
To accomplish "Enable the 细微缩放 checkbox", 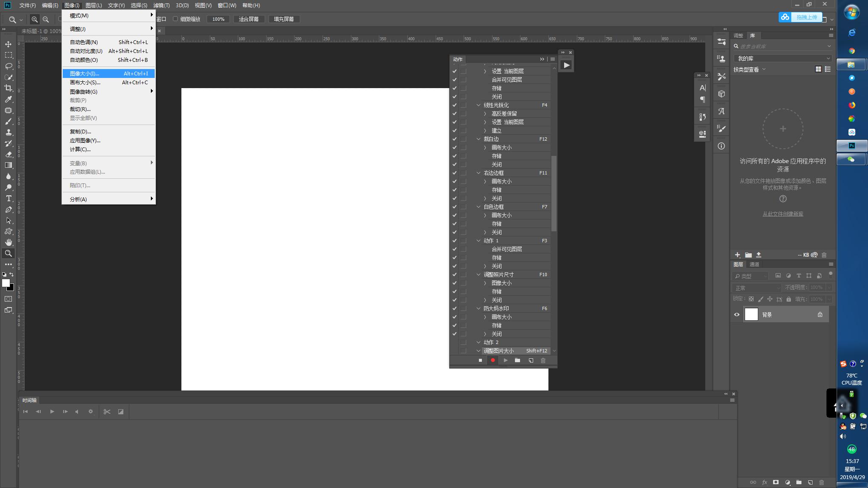I will pyautogui.click(x=175, y=19).
